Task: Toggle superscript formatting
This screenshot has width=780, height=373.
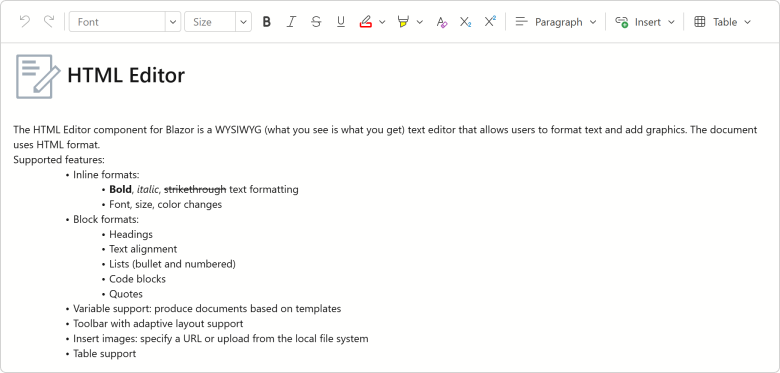Action: 490,22
